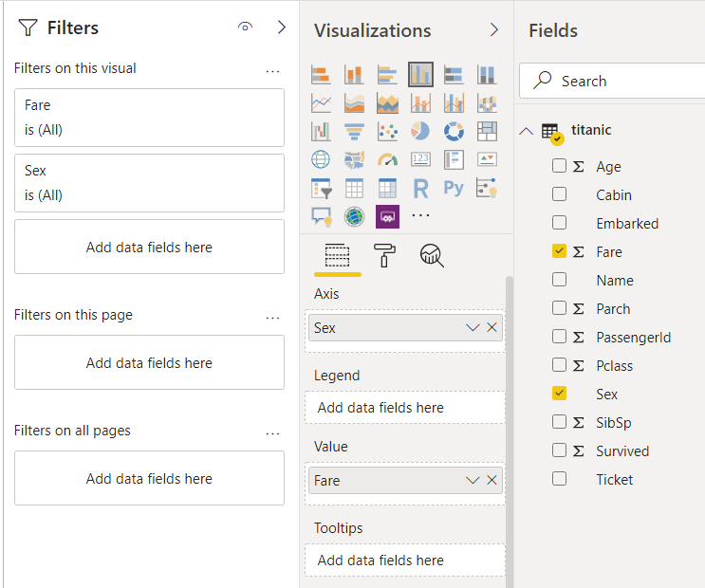Add the scatter chart visual
Image resolution: width=705 pixels, height=588 pixels.
387,131
